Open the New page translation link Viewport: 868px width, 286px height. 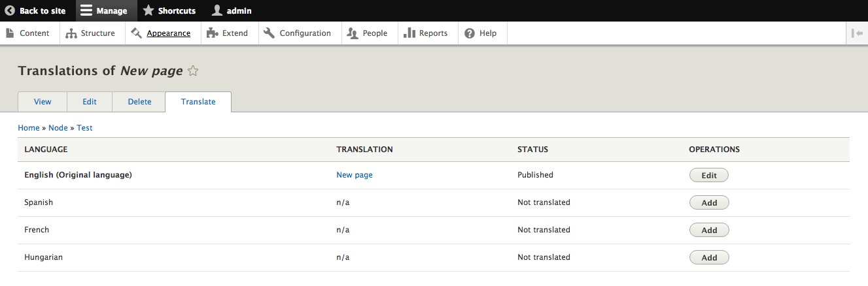(355, 175)
